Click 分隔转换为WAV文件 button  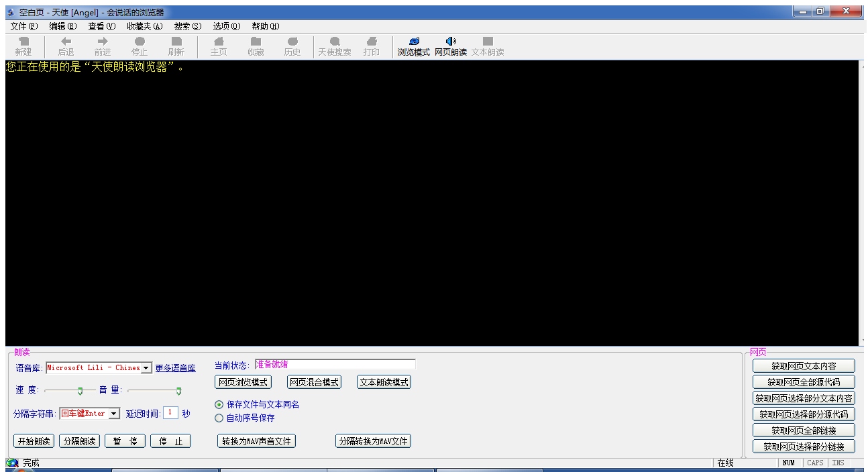[374, 441]
